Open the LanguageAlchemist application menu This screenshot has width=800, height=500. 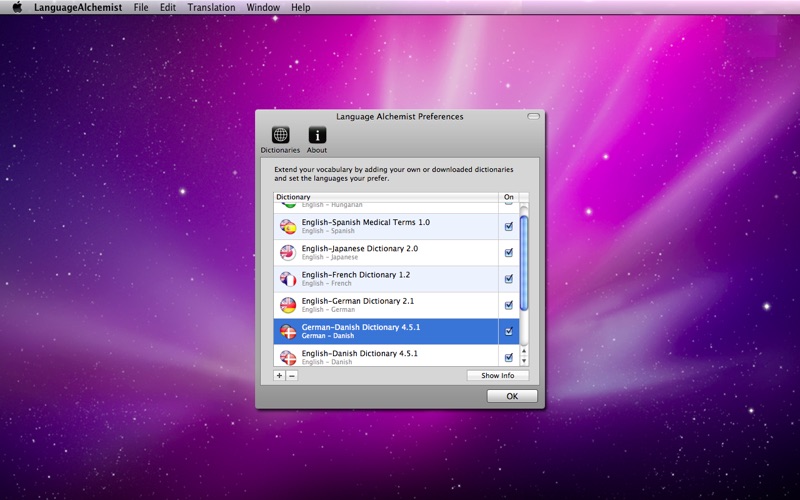click(78, 7)
